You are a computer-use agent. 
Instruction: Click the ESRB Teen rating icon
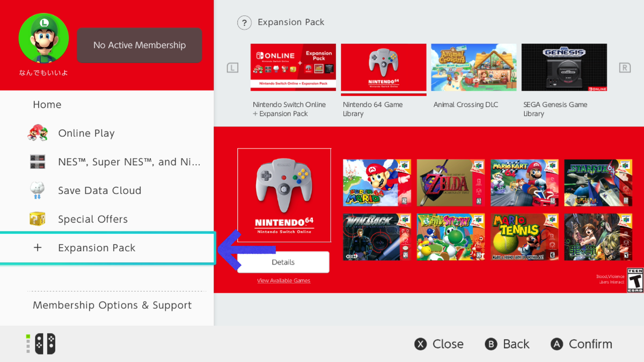pyautogui.click(x=635, y=280)
